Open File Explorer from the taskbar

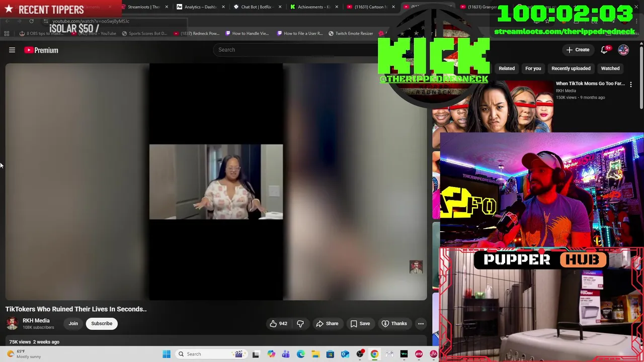(x=315, y=354)
